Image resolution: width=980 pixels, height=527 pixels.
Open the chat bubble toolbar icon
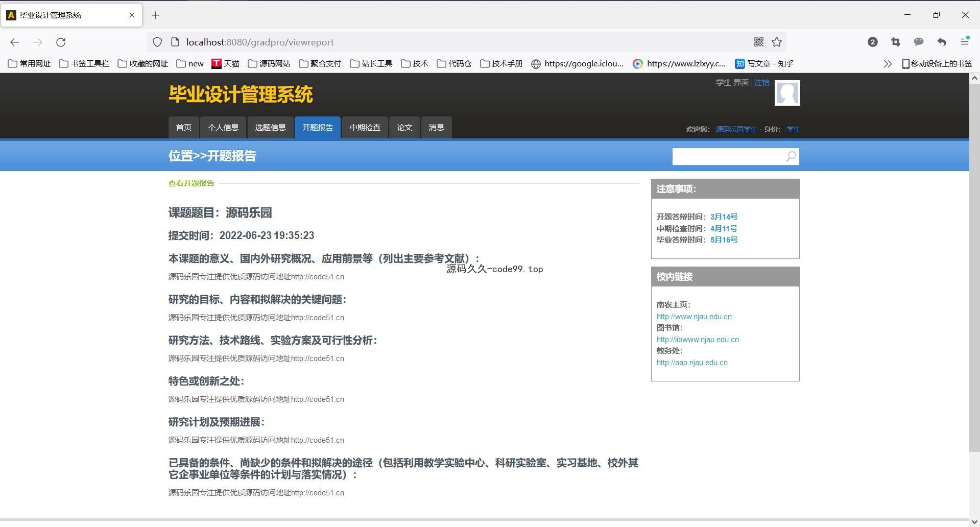coord(919,42)
